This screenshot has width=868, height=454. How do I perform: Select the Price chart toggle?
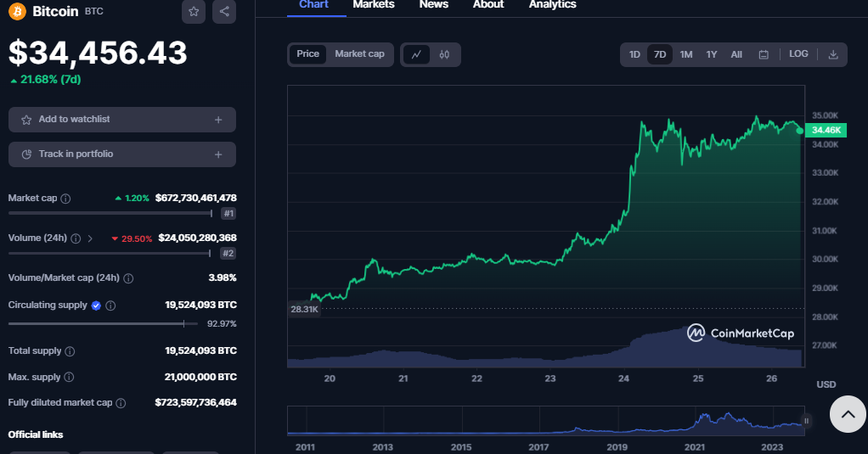tap(307, 54)
